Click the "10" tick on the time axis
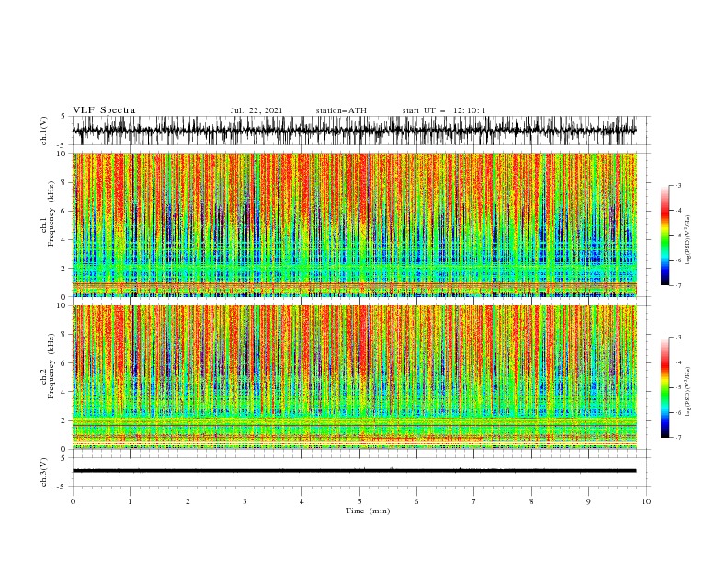The width and height of the screenshot is (728, 563). pyautogui.click(x=646, y=501)
